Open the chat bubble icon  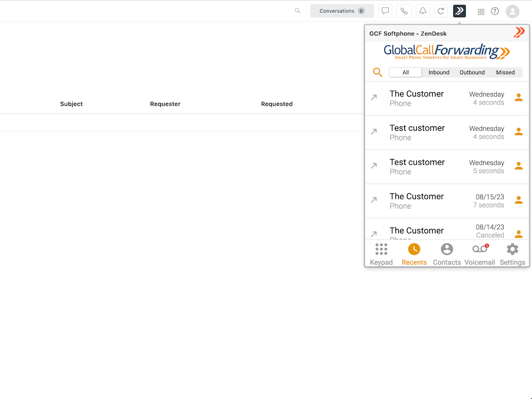pyautogui.click(x=385, y=11)
